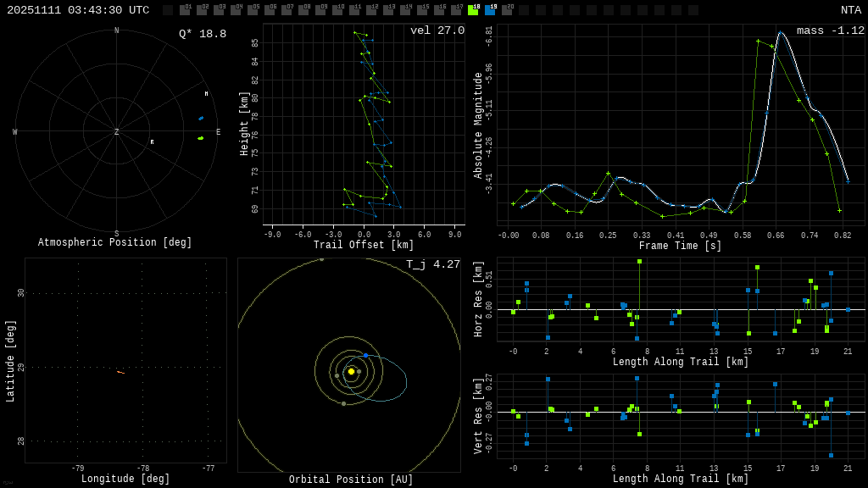Click the green meteor marker on polar plot
868x488 pixels.
coord(201,138)
